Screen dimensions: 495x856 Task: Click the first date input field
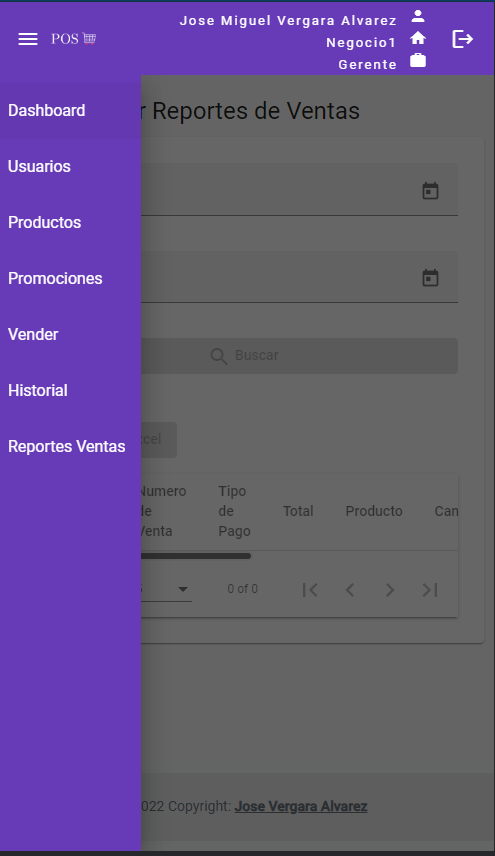click(299, 189)
